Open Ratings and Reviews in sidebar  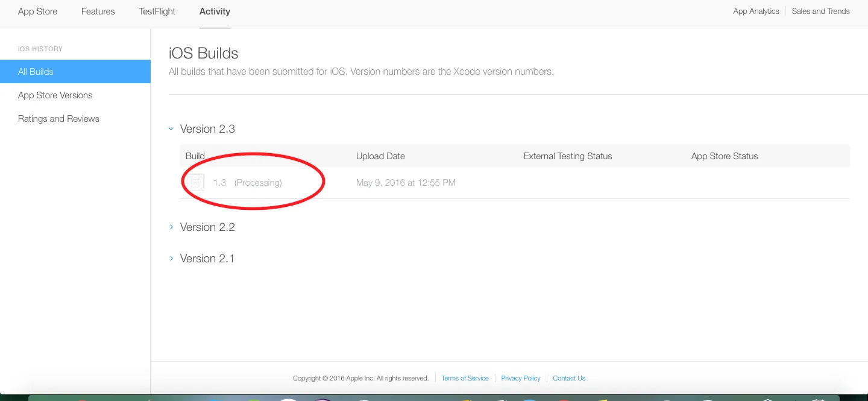(58, 119)
